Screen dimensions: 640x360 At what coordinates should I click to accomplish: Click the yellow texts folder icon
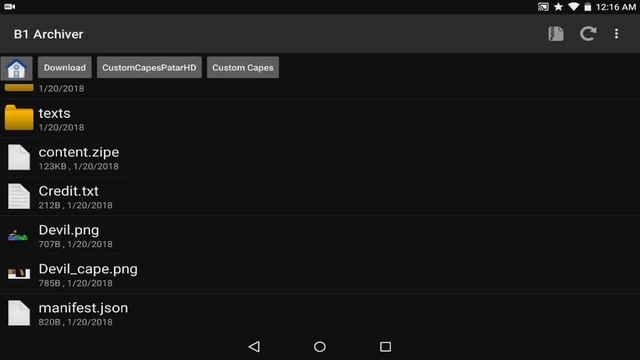[19, 118]
